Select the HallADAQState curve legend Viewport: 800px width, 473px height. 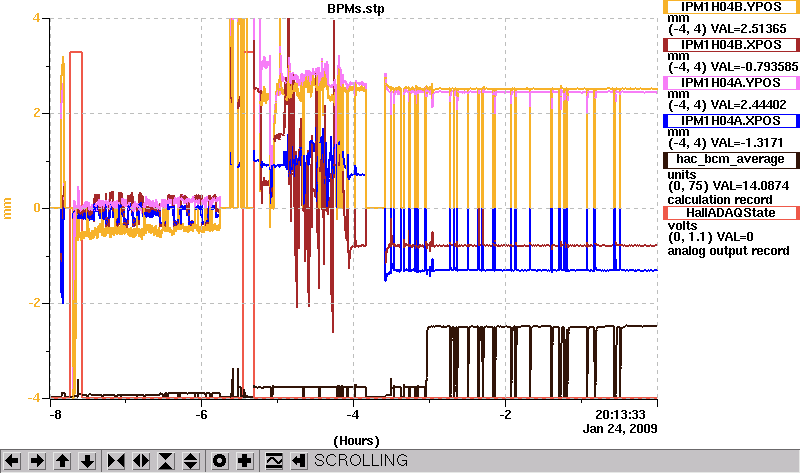point(731,213)
